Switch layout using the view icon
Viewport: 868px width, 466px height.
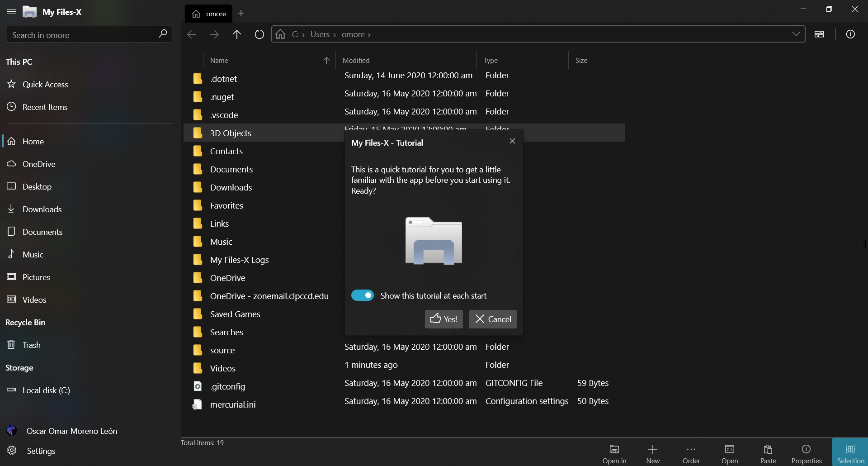[x=820, y=34]
